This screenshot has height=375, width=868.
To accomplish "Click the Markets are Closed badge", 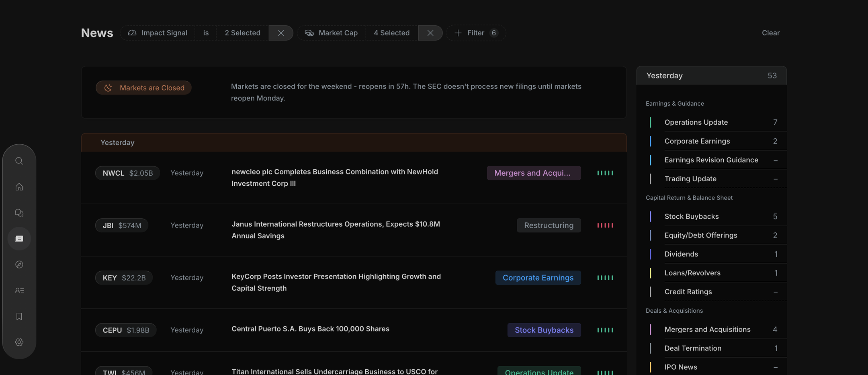I will tap(143, 88).
